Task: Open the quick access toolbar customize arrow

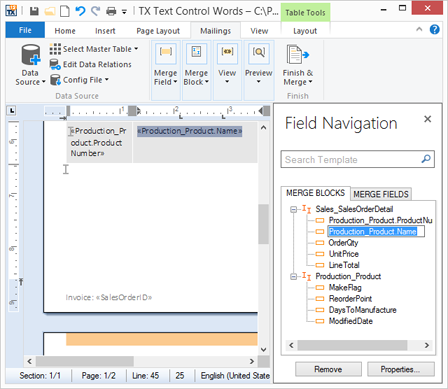Action: click(x=124, y=12)
